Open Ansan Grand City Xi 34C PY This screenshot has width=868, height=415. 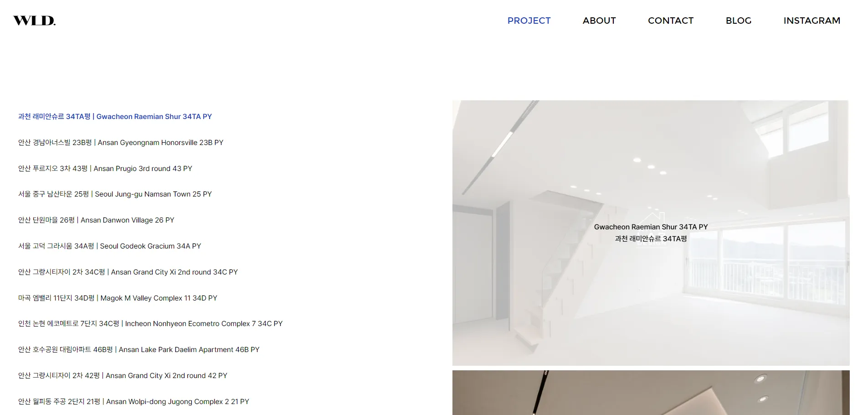pyautogui.click(x=128, y=272)
